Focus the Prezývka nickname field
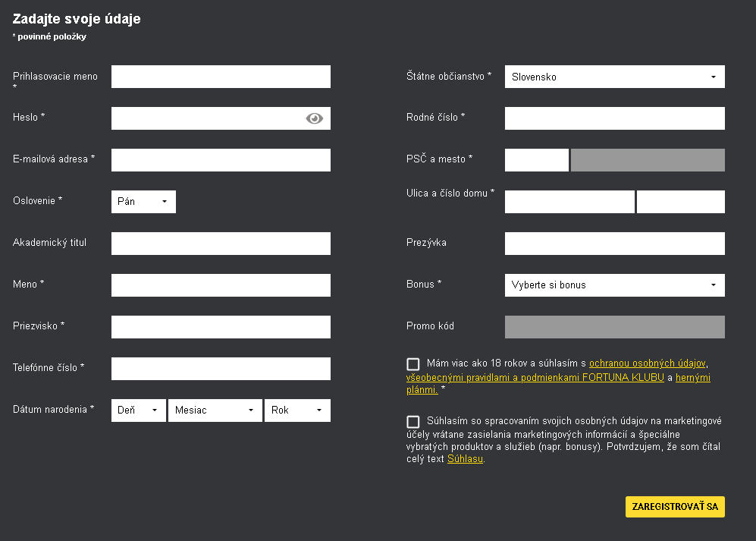The image size is (756, 541). click(615, 244)
